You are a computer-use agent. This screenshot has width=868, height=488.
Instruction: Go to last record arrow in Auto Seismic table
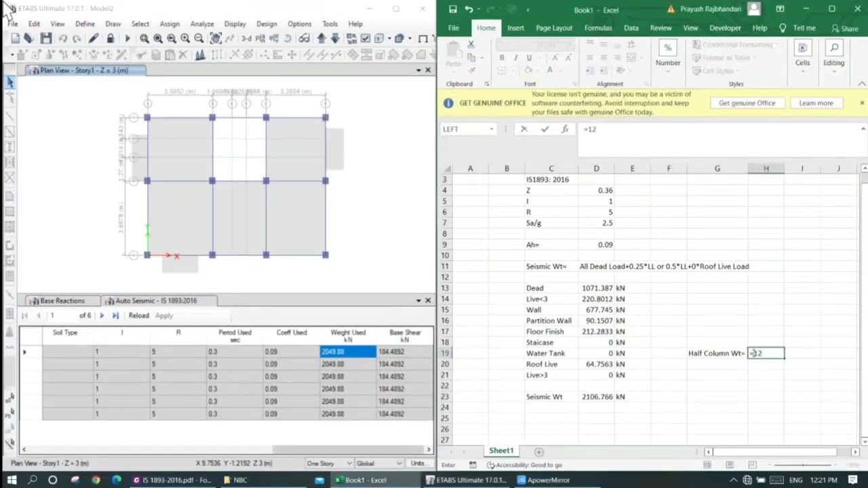[115, 315]
